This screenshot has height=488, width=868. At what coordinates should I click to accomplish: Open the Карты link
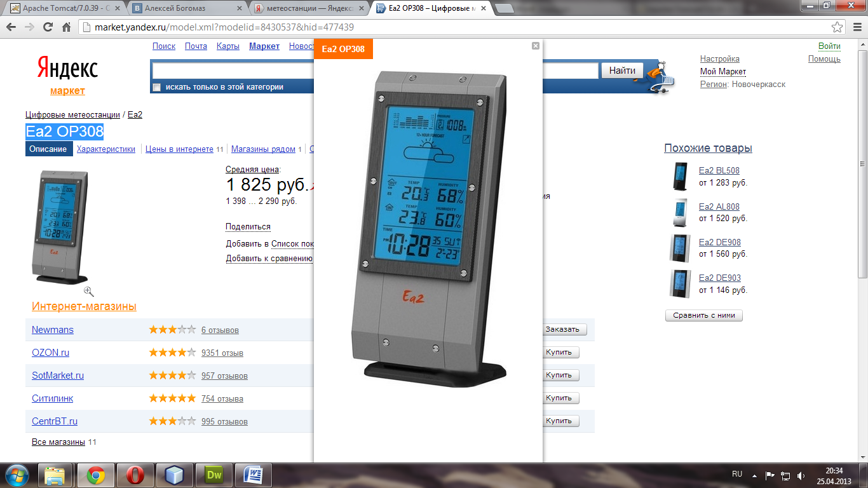[228, 46]
